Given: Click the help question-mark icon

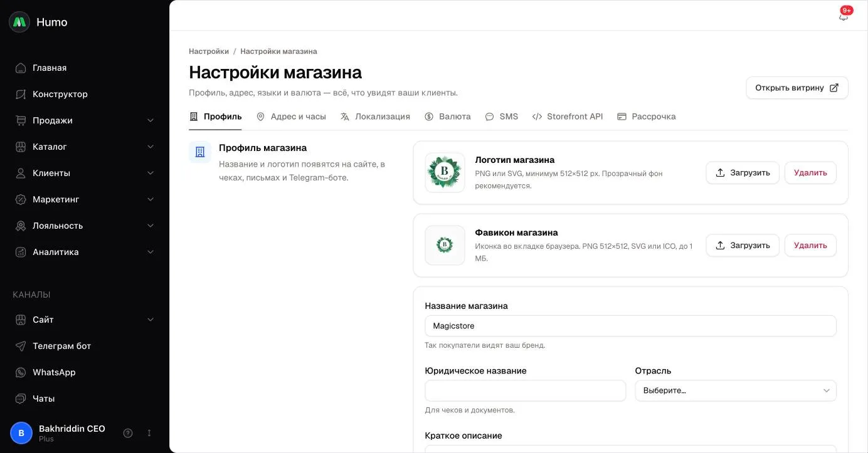Looking at the screenshot, I should click(128, 433).
